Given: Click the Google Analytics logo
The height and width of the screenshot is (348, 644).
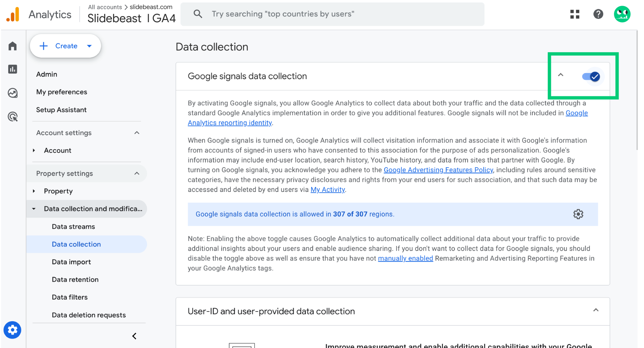Looking at the screenshot, I should point(13,15).
